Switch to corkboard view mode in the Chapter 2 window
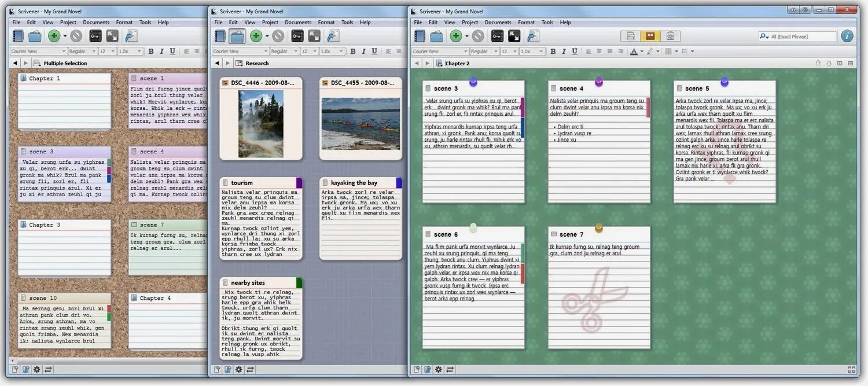Viewport: 868px width, 386px height. coord(650,36)
